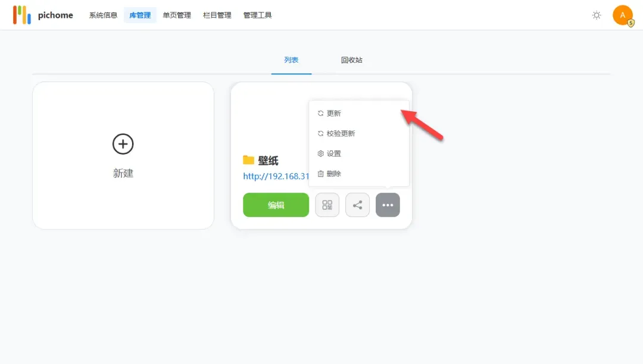Choose 设置 from the popup menu
The height and width of the screenshot is (364, 643).
point(359,153)
